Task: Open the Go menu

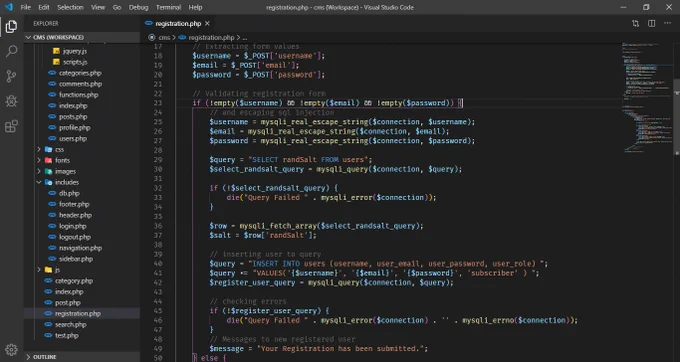Action: [x=117, y=7]
